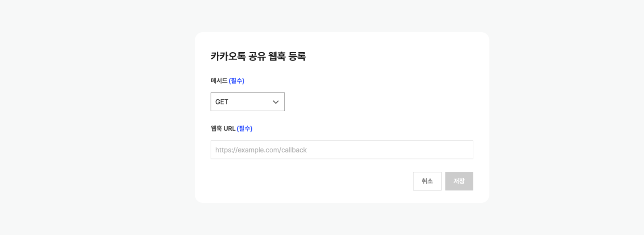Click the 카카오톡 공유 웹훅 등록 heading

pyautogui.click(x=258, y=56)
